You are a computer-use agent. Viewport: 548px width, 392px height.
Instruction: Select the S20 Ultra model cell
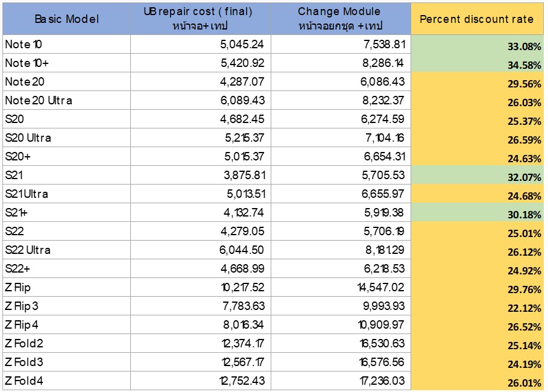tap(66, 138)
